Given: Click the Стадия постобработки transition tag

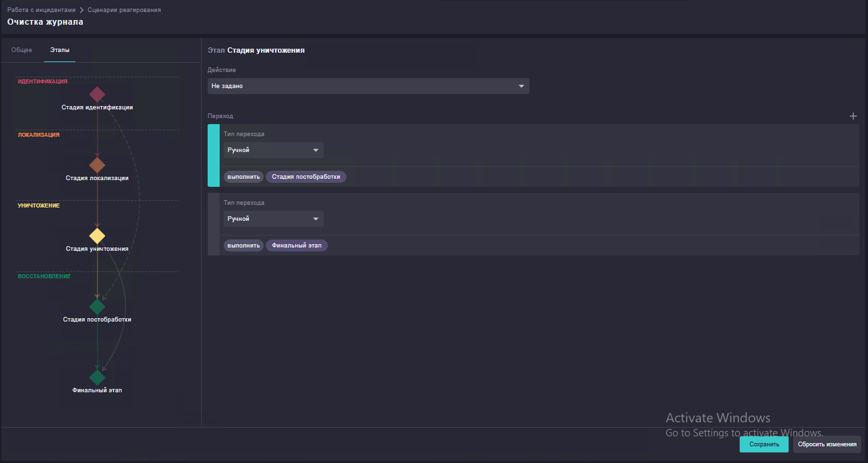Looking at the screenshot, I should (x=306, y=177).
